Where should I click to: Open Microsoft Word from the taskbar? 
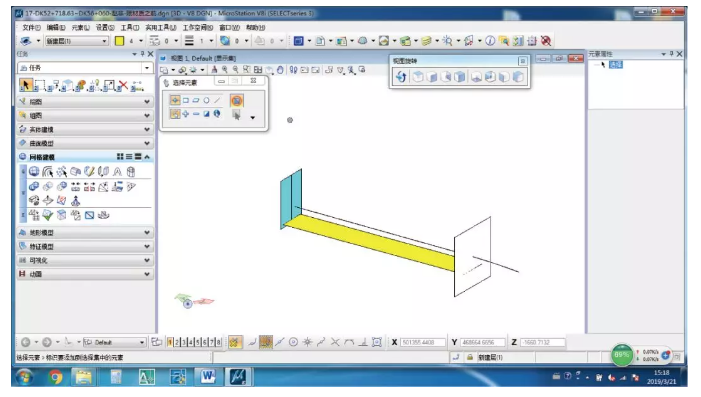tap(208, 377)
